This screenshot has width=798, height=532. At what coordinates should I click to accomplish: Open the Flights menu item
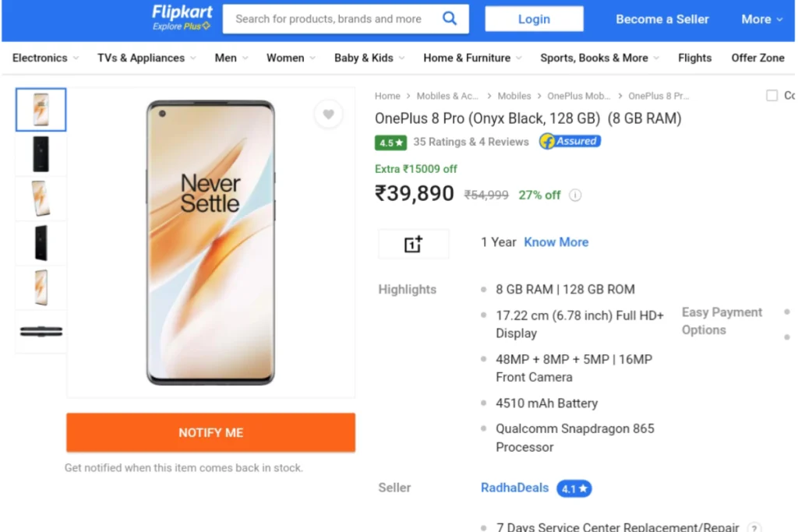[694, 58]
